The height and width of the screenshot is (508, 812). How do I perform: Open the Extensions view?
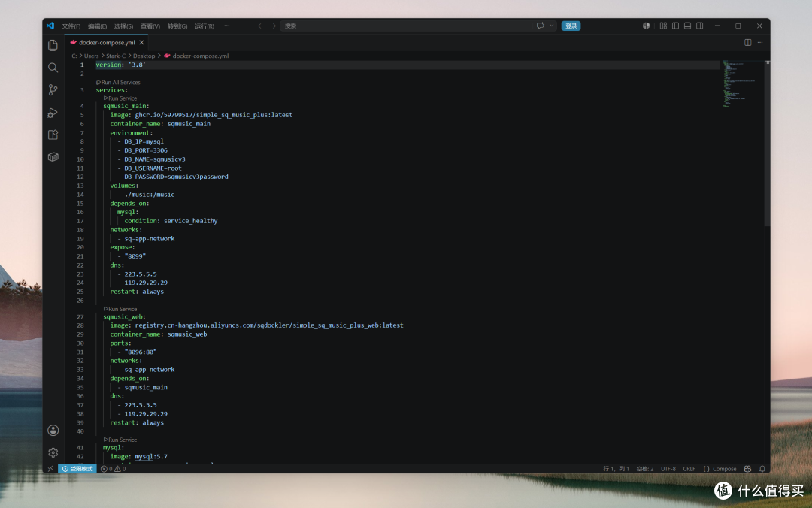click(53, 135)
